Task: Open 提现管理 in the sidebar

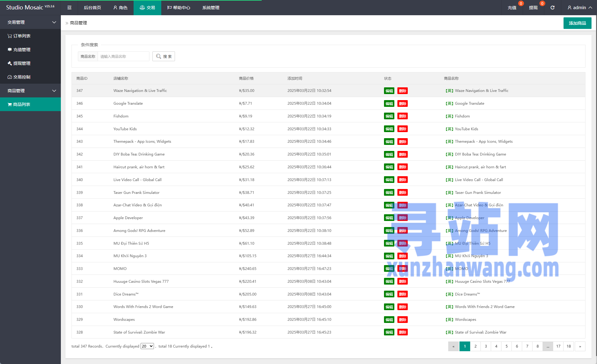Action: (x=30, y=63)
